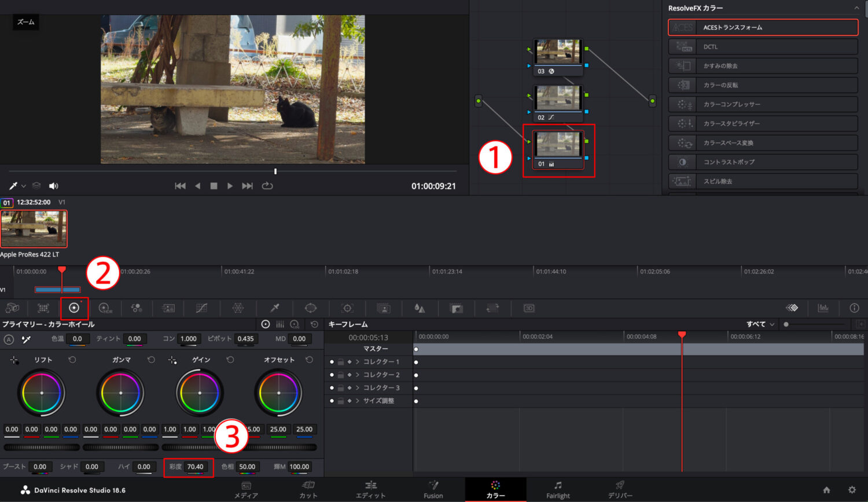Switch to Log wheels mode

[x=295, y=324]
